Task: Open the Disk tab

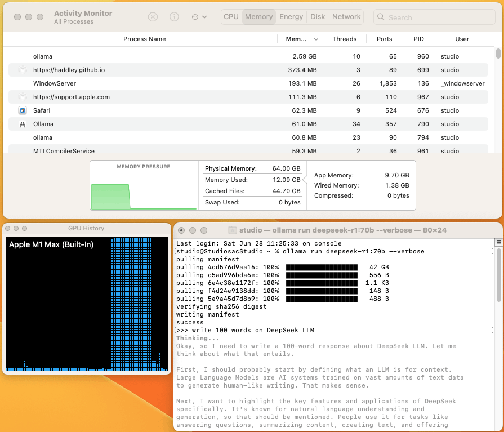Action: point(318,17)
